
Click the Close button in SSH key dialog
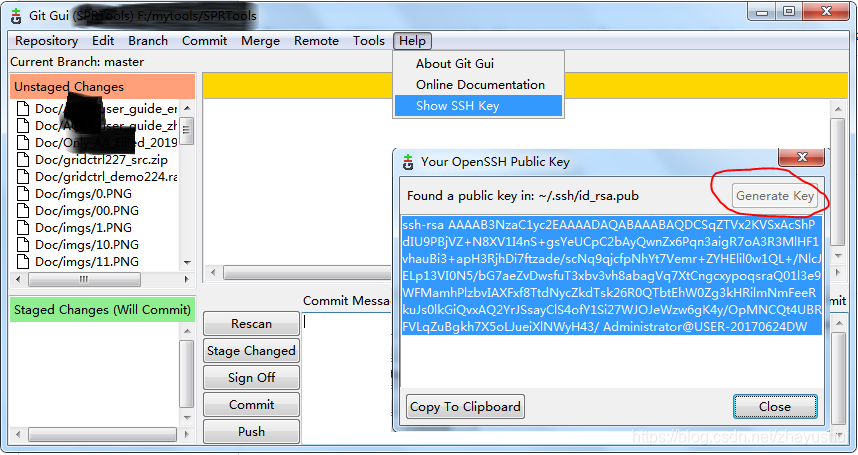pos(775,407)
